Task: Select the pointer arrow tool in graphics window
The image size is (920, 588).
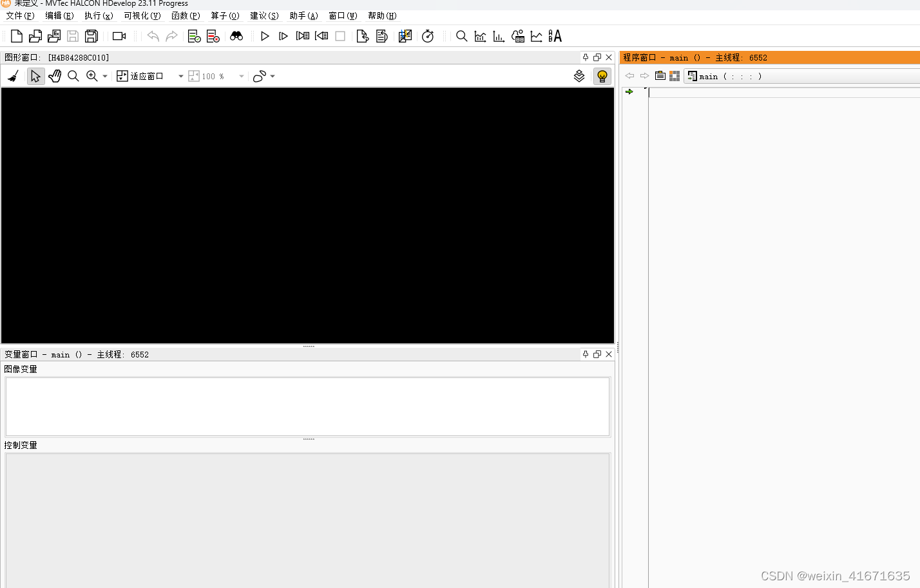Action: 35,76
